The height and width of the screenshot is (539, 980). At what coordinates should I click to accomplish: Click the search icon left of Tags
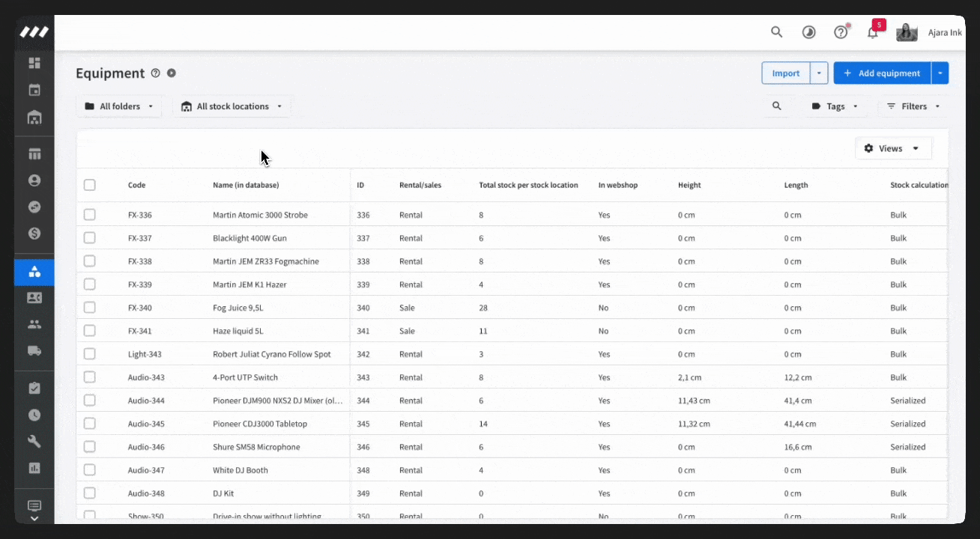point(777,106)
